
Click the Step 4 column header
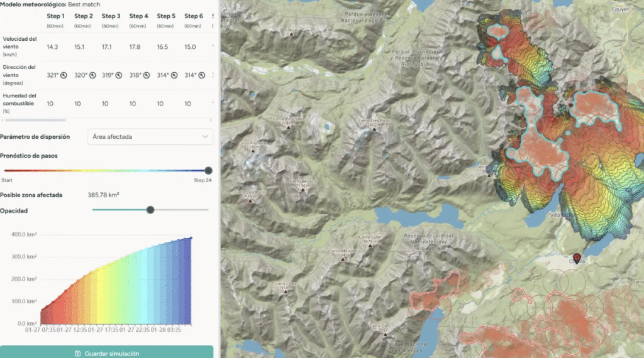138,16
